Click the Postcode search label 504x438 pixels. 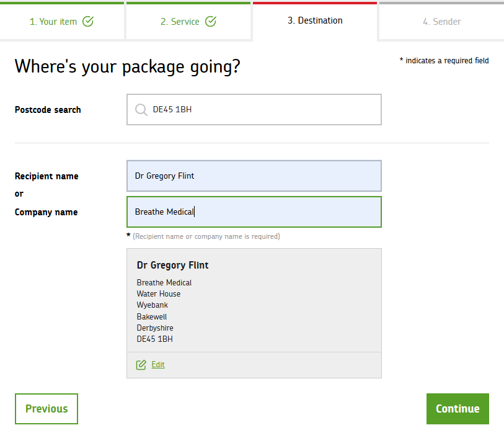48,110
